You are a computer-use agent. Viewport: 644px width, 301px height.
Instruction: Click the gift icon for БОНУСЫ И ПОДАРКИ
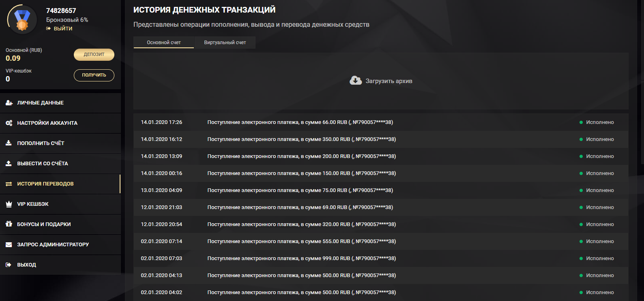(9, 224)
